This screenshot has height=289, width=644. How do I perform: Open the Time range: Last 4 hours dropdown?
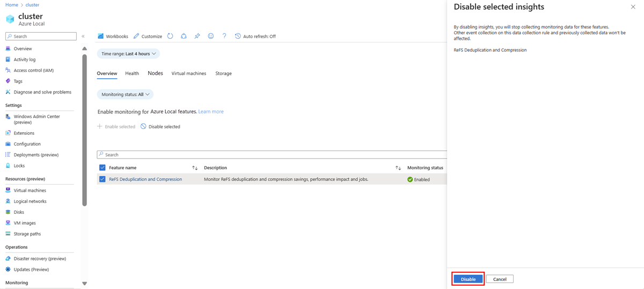(128, 54)
